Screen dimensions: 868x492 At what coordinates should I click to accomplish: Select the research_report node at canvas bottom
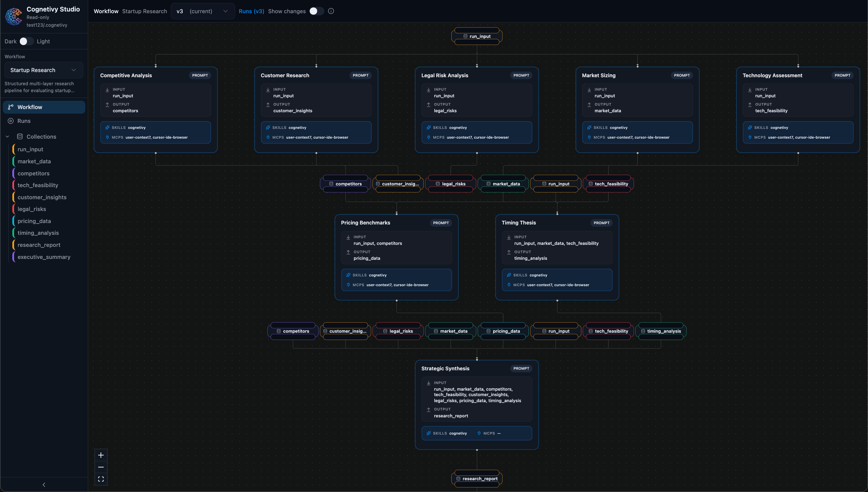(477, 479)
